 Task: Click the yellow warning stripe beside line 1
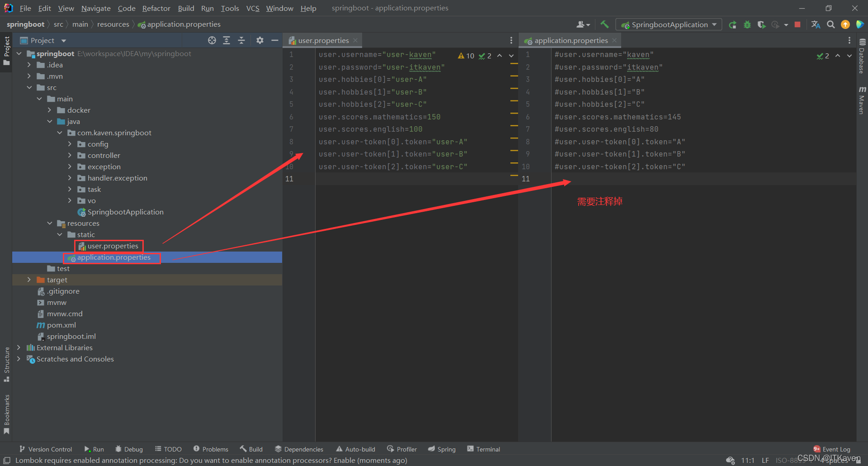pos(514,64)
